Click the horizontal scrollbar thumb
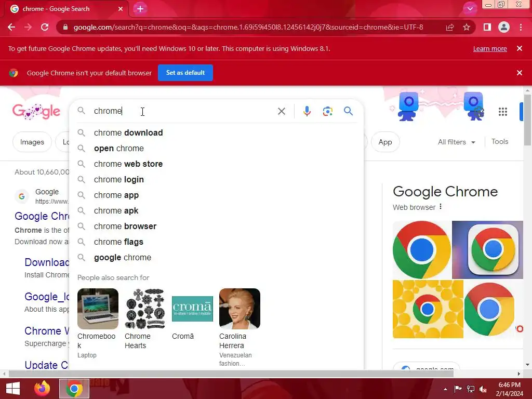The width and height of the screenshot is (532, 399). coord(231,374)
